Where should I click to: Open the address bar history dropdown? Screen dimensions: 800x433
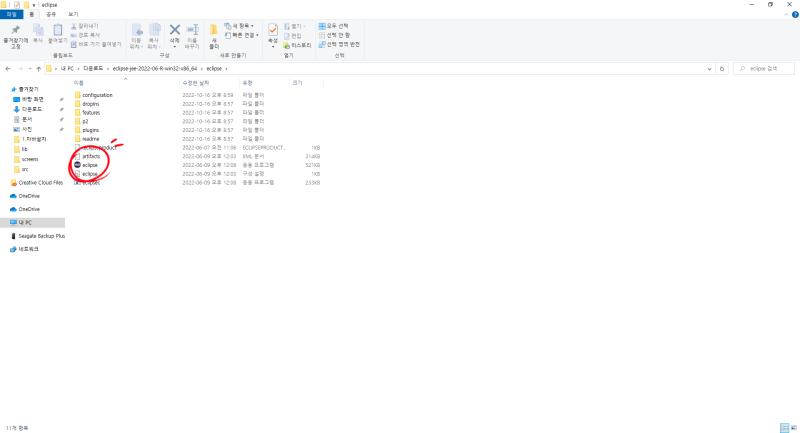tap(709, 68)
